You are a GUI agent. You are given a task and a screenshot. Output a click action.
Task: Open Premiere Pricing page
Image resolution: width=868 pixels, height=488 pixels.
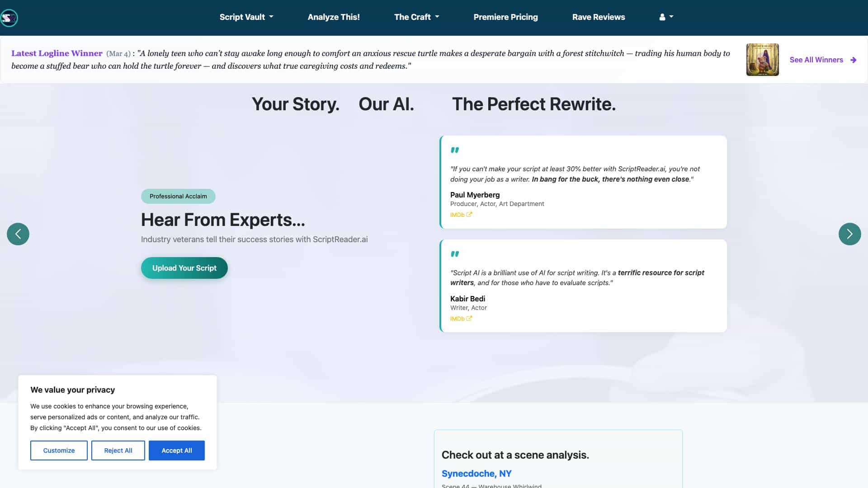505,17
